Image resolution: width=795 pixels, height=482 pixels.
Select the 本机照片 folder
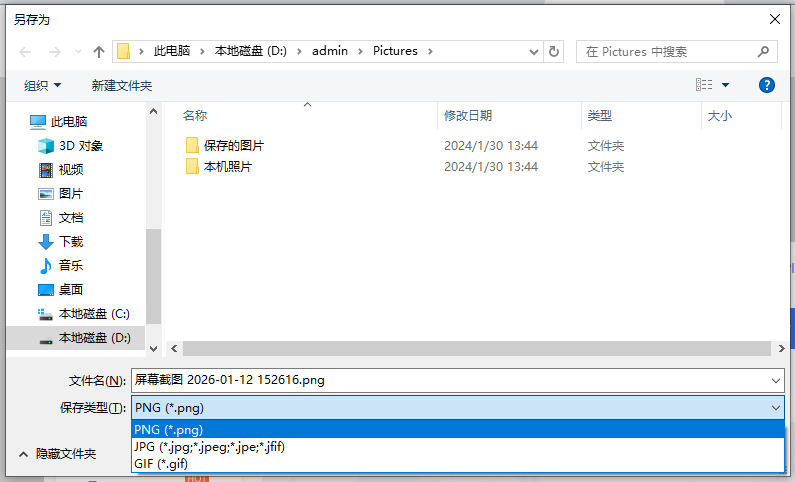(228, 167)
